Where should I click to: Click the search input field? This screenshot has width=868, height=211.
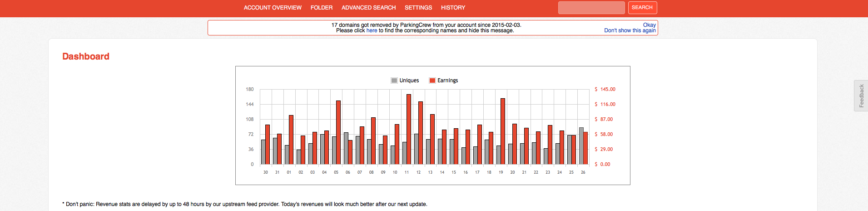[591, 8]
